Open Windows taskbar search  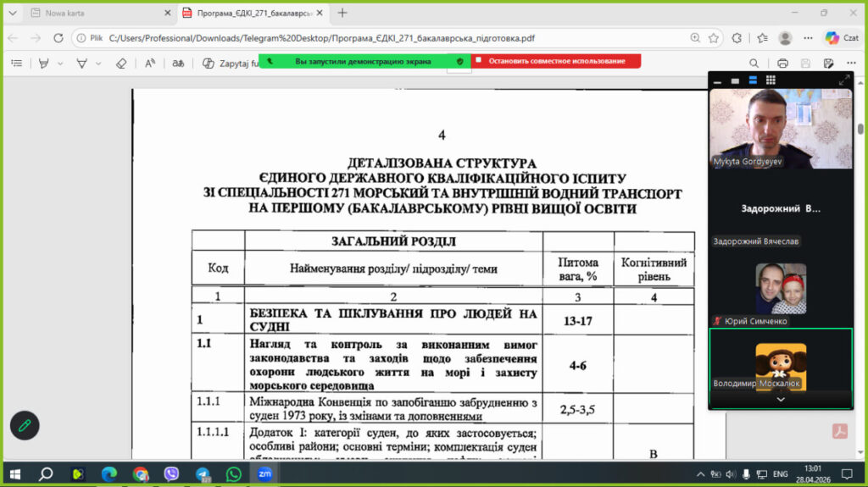[46, 474]
